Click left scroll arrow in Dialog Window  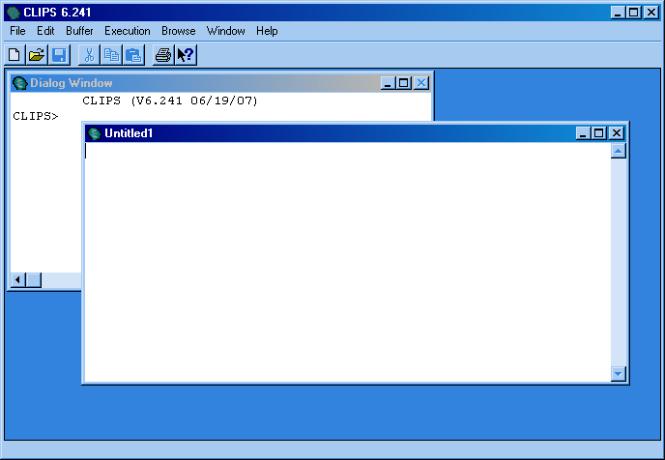[18, 280]
